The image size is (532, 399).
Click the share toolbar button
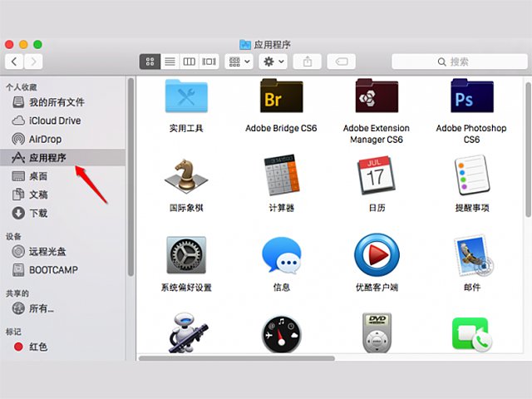[307, 62]
